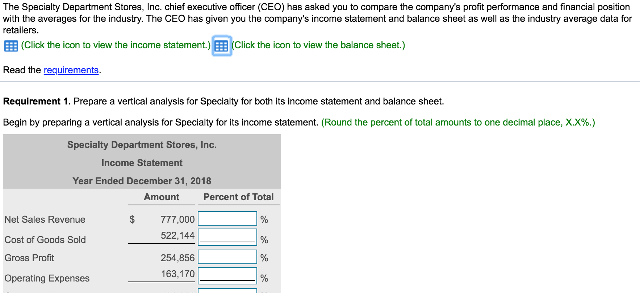
Task: Click the Year Ended December 31, 2018 heading
Action: pos(142,181)
